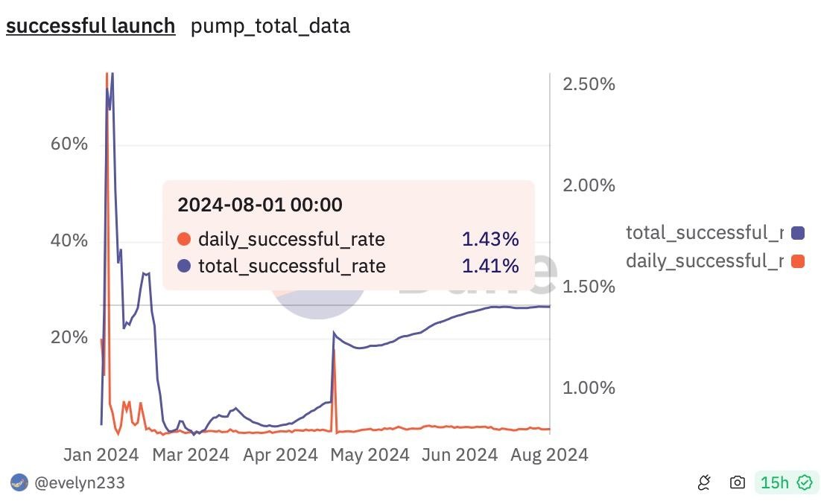Click the May 2024 x-axis label
Viewport: 821px width, 504px height.
coord(370,454)
